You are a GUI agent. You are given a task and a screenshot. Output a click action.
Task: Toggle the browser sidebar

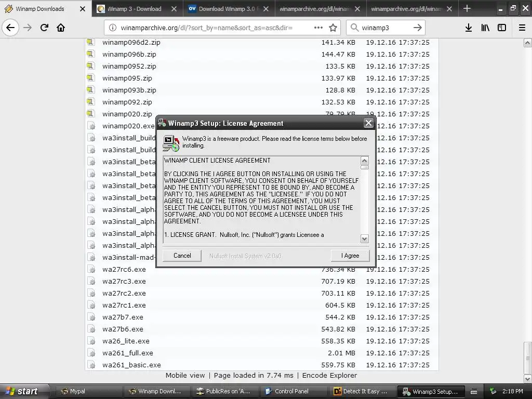pos(502,28)
